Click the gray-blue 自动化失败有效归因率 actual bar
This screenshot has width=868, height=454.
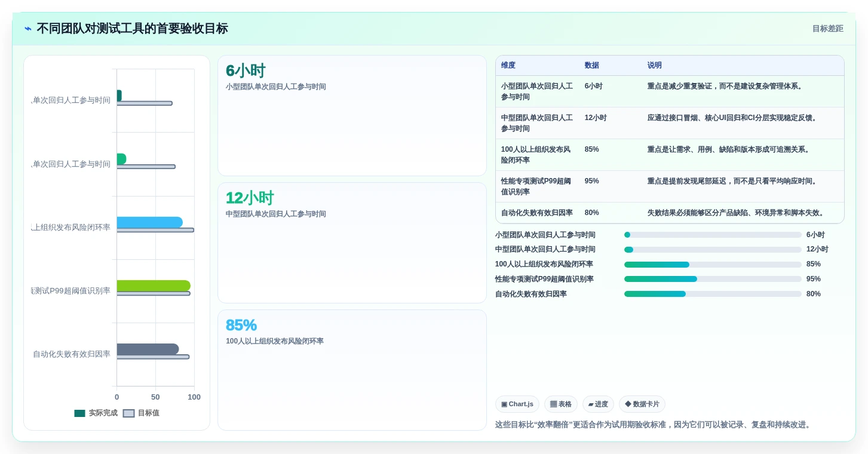coord(148,349)
